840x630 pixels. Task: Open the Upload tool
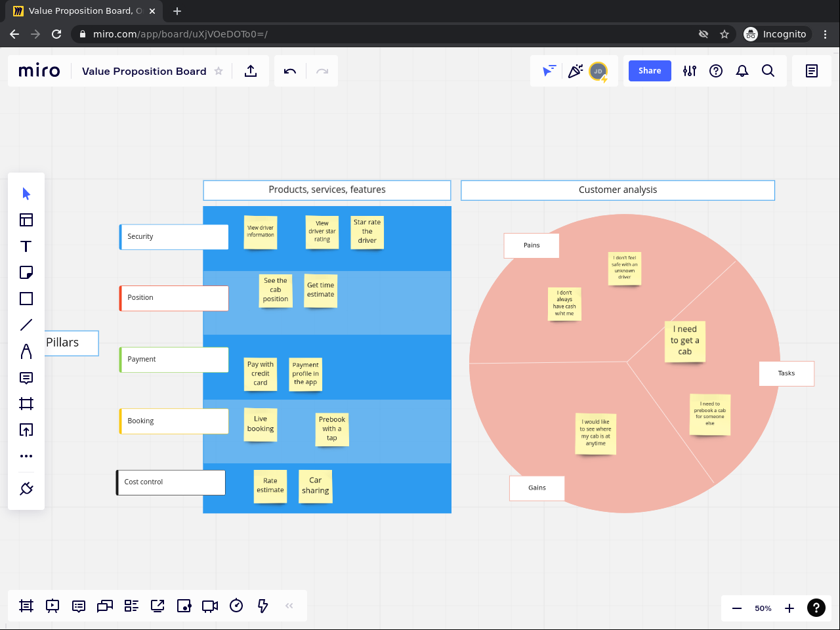[x=26, y=430]
